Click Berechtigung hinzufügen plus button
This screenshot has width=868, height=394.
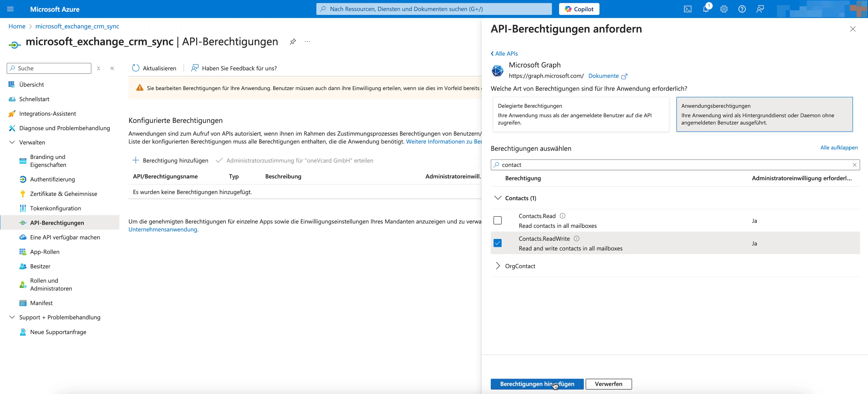pos(170,160)
